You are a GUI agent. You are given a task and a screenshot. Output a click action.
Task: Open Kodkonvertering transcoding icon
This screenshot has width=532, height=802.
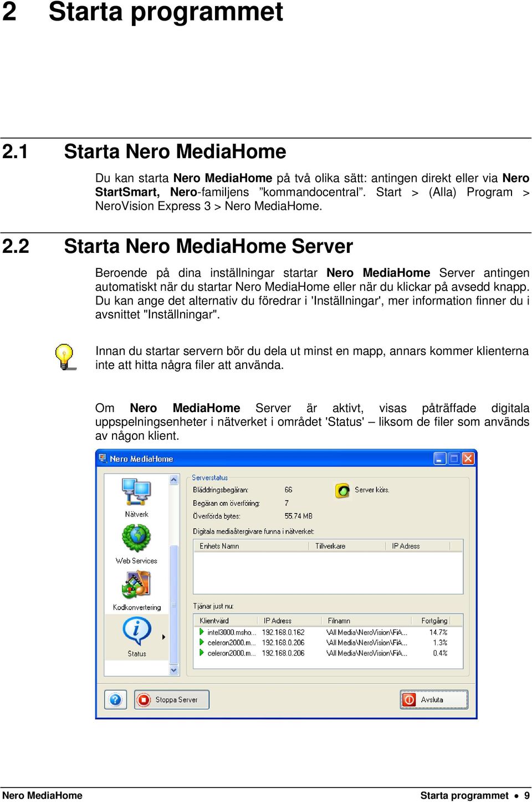(x=136, y=584)
